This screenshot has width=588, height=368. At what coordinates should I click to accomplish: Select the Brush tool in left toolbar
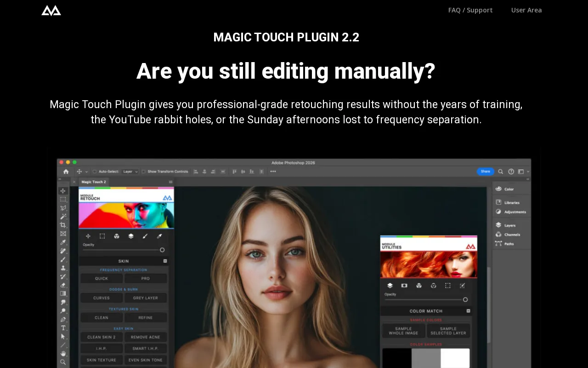(63, 259)
